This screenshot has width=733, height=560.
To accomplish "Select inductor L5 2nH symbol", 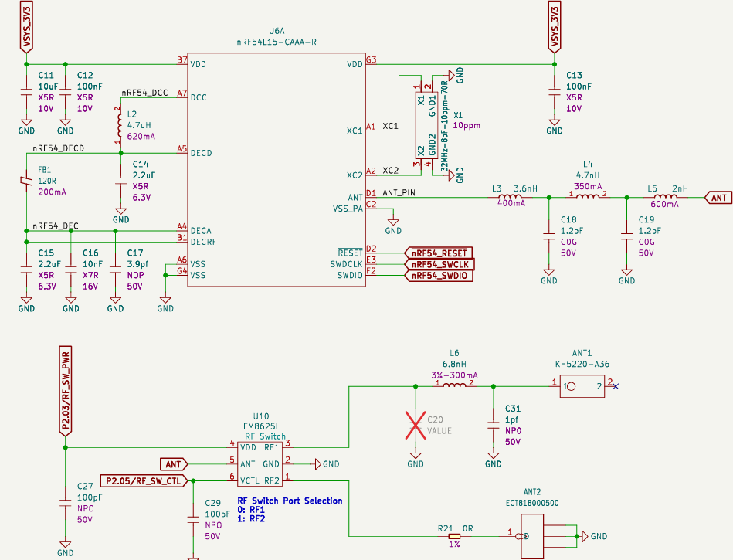I will [666, 196].
